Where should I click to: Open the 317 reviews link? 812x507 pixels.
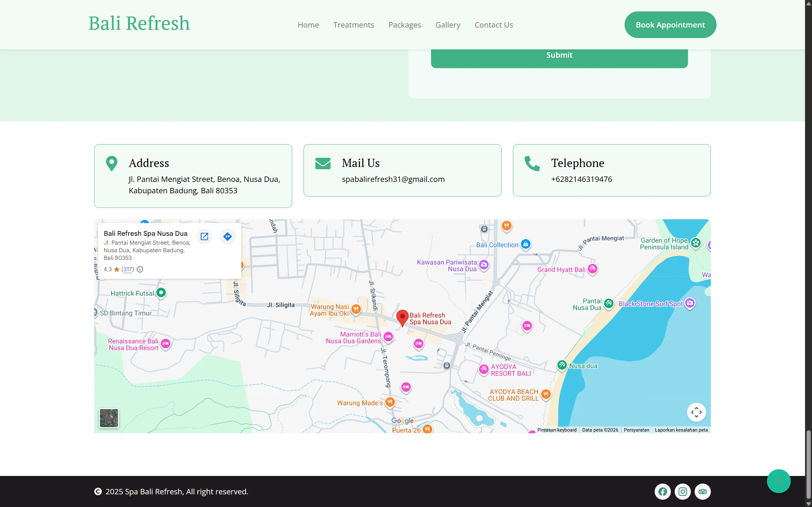(128, 269)
